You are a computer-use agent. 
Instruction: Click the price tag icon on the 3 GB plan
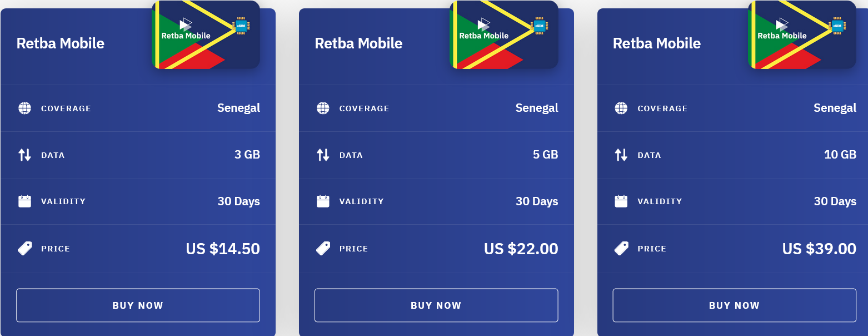point(24,248)
